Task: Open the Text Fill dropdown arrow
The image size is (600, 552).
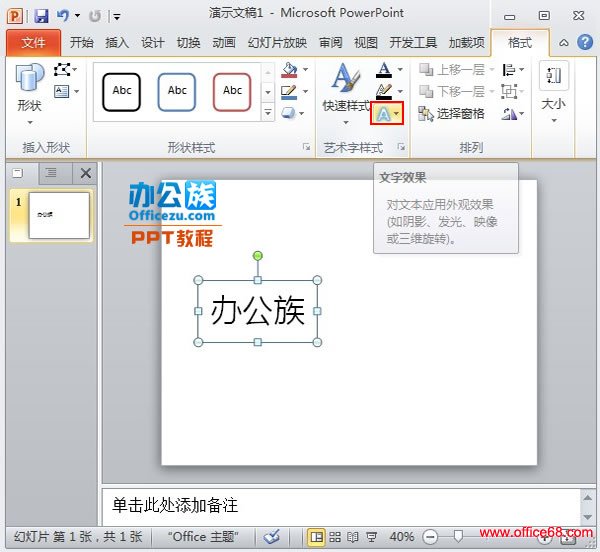Action: coord(400,70)
